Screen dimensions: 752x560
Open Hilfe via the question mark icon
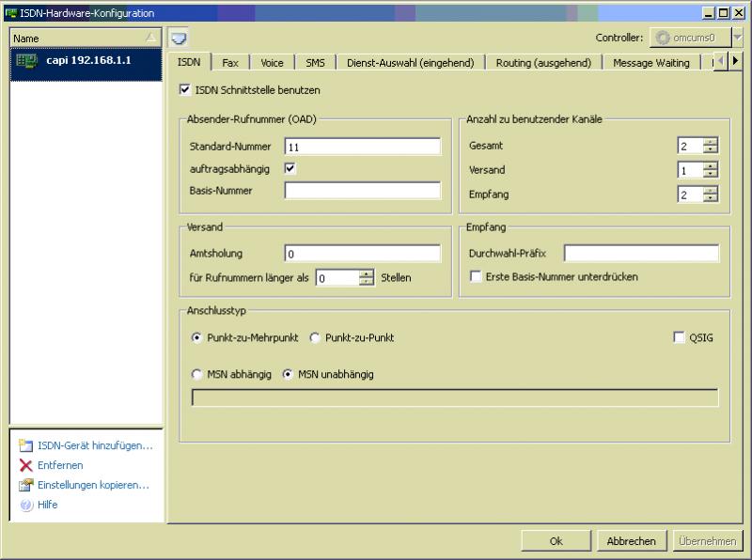[x=26, y=506]
